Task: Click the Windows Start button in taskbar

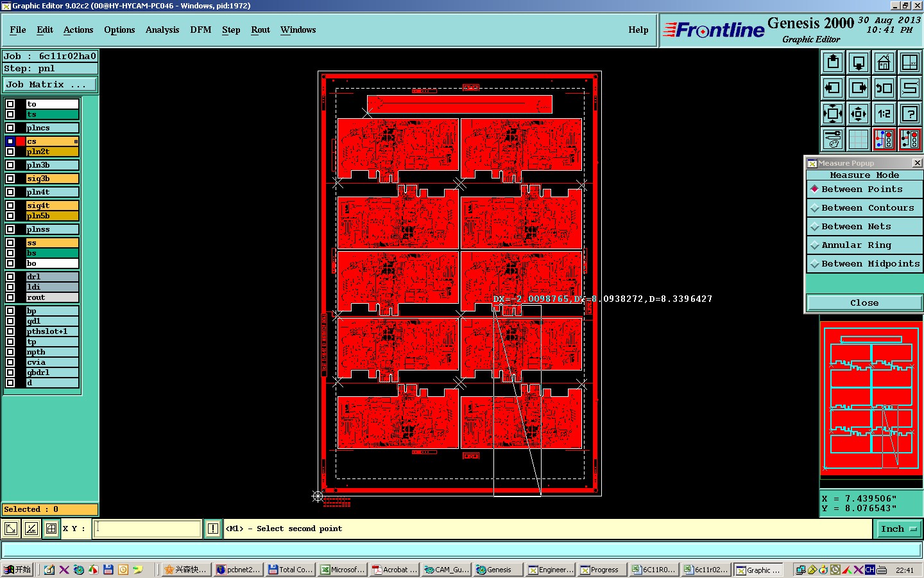Action: [17, 570]
